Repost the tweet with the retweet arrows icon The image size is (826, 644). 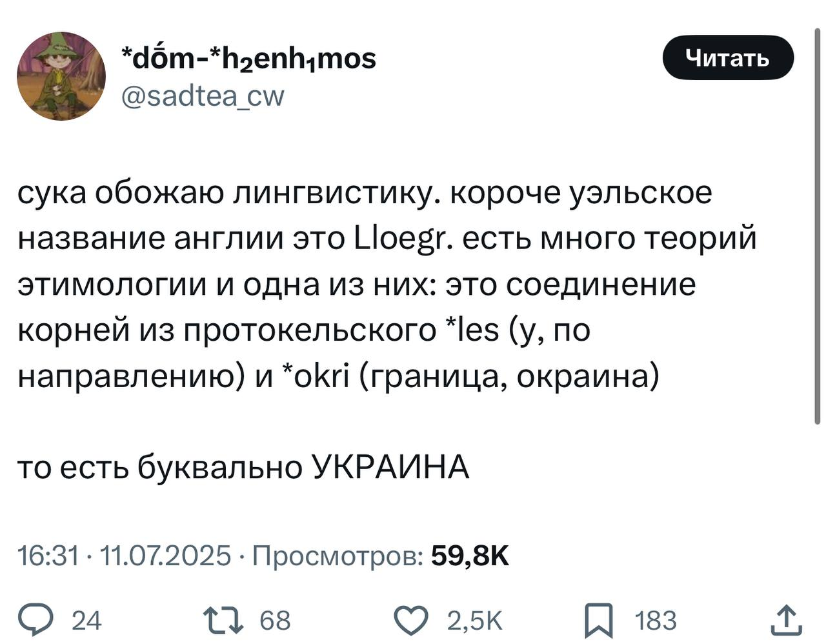221,620
